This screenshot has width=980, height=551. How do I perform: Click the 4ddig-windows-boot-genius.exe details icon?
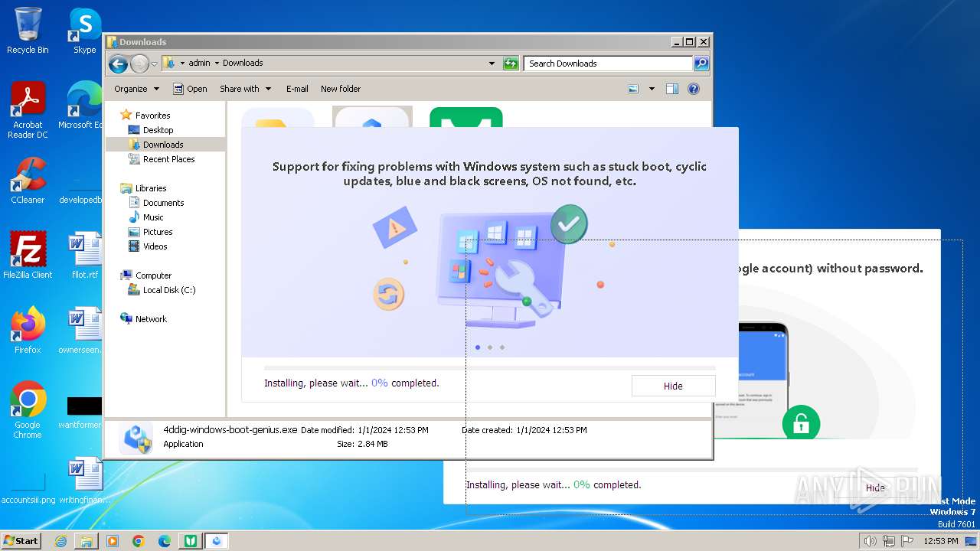pos(137,438)
